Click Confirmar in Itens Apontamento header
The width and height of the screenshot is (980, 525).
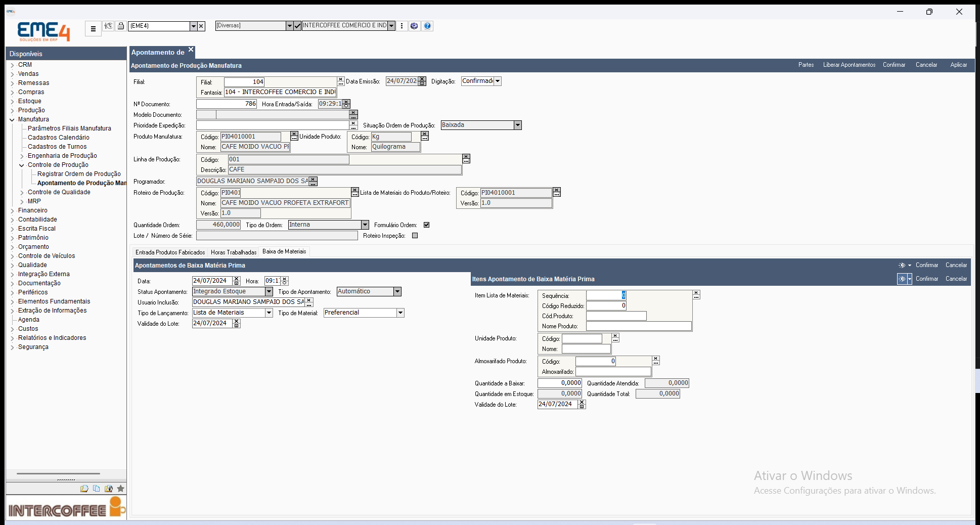[x=927, y=279]
